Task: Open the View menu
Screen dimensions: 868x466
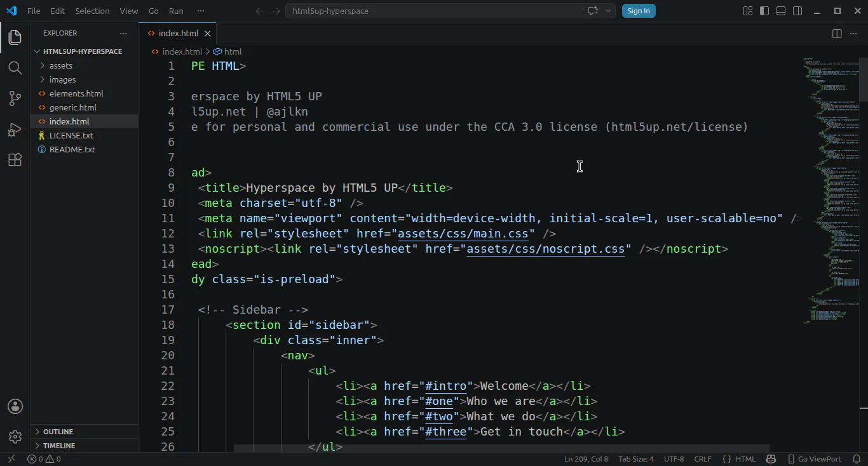Action: (129, 11)
